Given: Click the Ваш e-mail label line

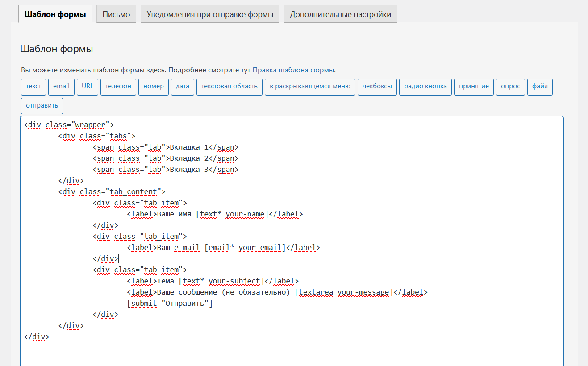Looking at the screenshot, I should [x=224, y=248].
